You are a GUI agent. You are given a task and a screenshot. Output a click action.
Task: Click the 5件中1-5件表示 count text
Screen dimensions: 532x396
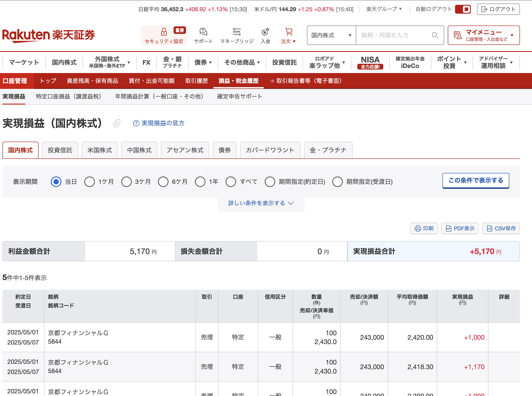pyautogui.click(x=24, y=278)
